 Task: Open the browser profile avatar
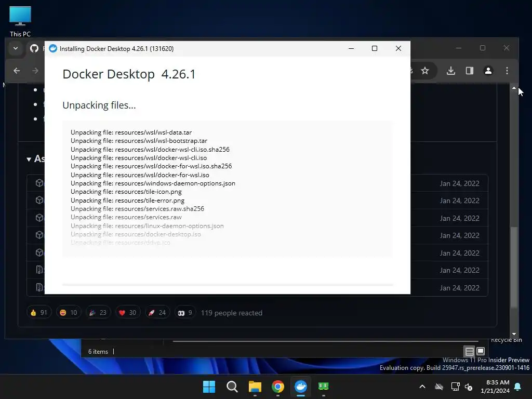click(488, 71)
